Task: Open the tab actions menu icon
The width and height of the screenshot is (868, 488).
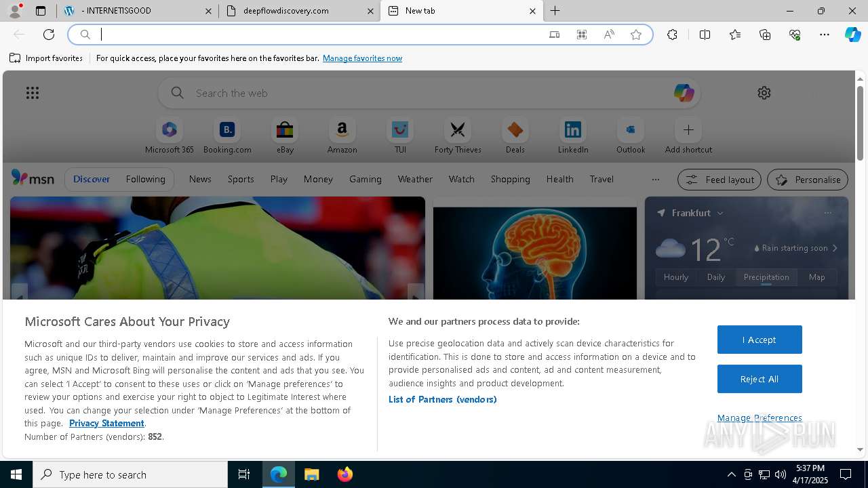Action: [x=41, y=11]
